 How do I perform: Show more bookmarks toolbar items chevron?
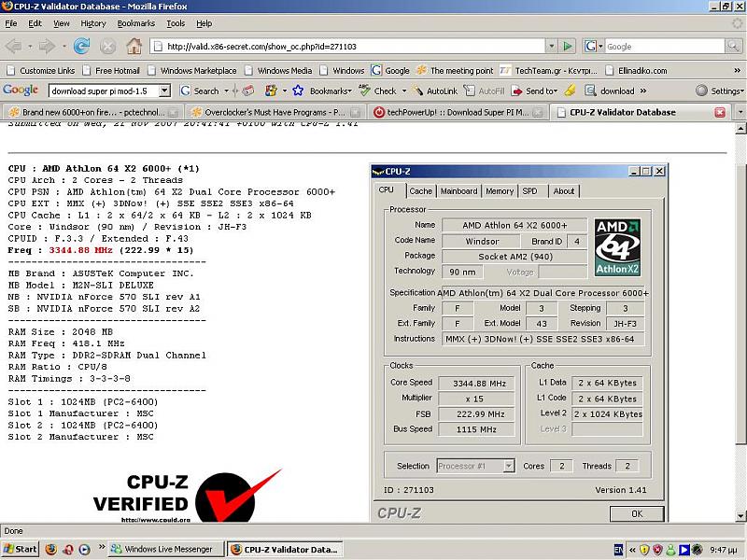[737, 71]
